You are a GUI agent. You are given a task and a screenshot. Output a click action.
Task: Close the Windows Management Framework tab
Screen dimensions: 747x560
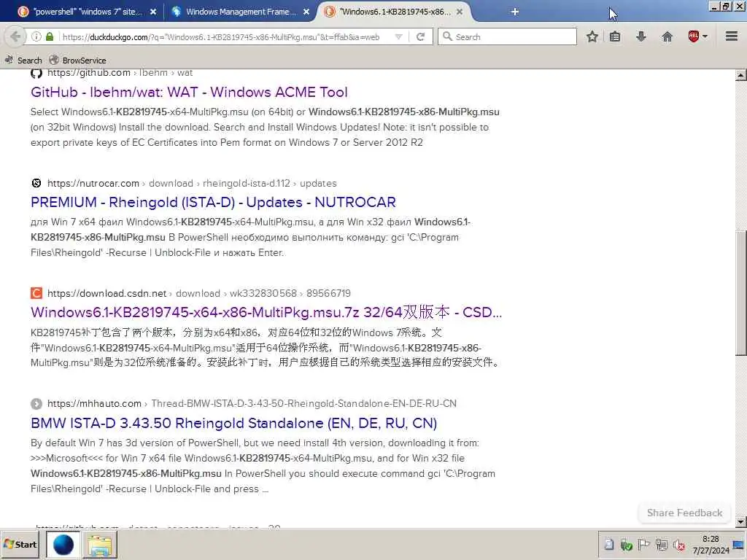pyautogui.click(x=306, y=12)
